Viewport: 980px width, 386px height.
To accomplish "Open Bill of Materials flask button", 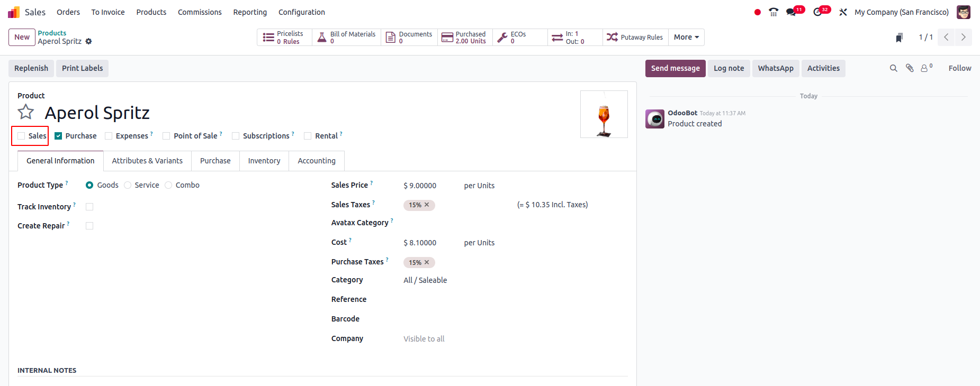I will tap(347, 38).
